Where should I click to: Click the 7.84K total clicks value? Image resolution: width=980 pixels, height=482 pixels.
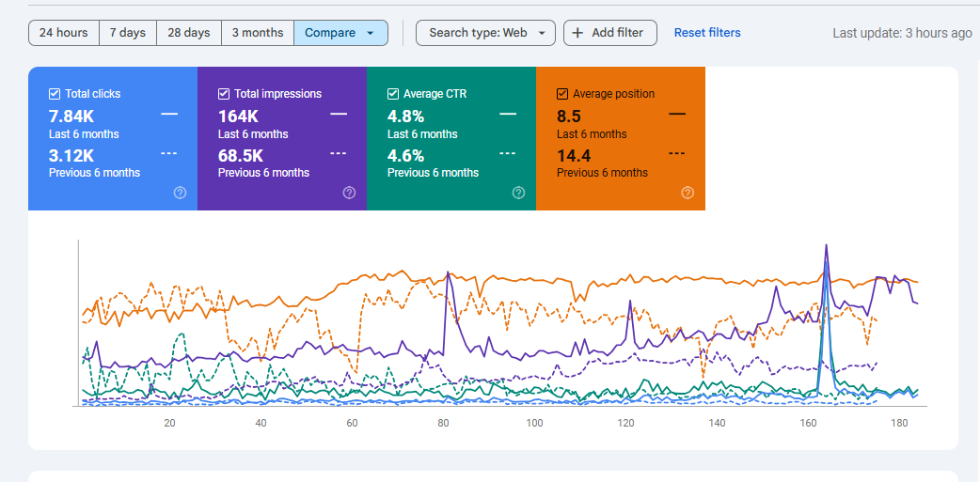point(71,117)
